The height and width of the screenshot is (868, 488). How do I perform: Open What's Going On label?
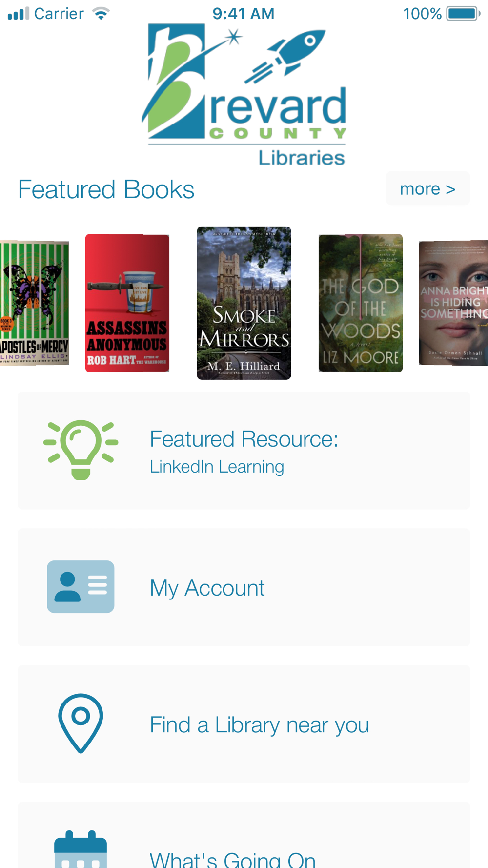pyautogui.click(x=233, y=859)
